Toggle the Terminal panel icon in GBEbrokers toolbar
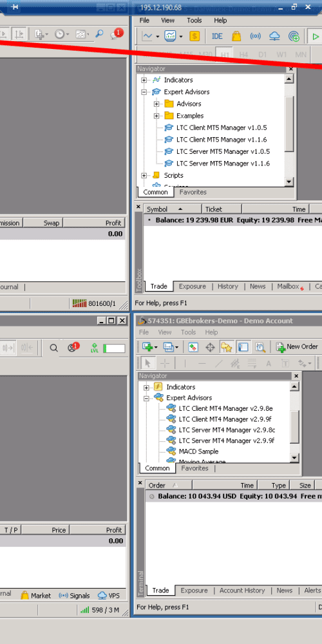The width and height of the screenshot is (322, 644). (x=243, y=346)
